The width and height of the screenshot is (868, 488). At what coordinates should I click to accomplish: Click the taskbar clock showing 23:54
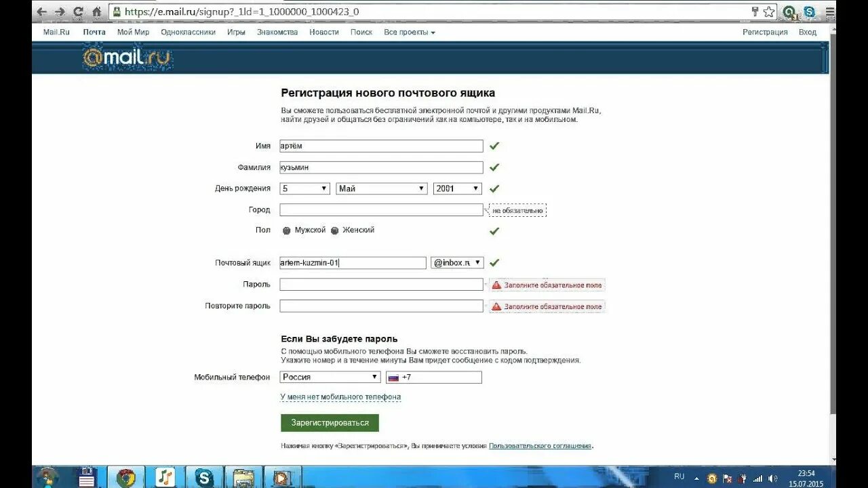(806, 478)
